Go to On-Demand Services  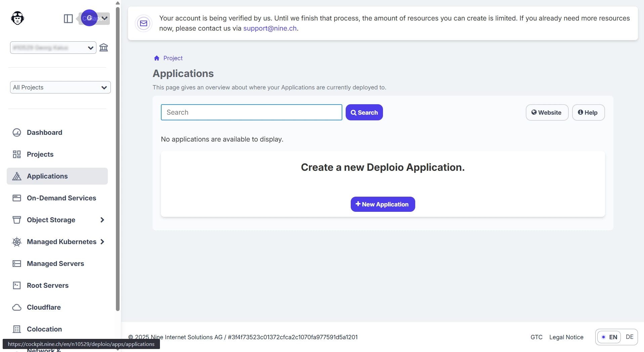click(x=61, y=198)
